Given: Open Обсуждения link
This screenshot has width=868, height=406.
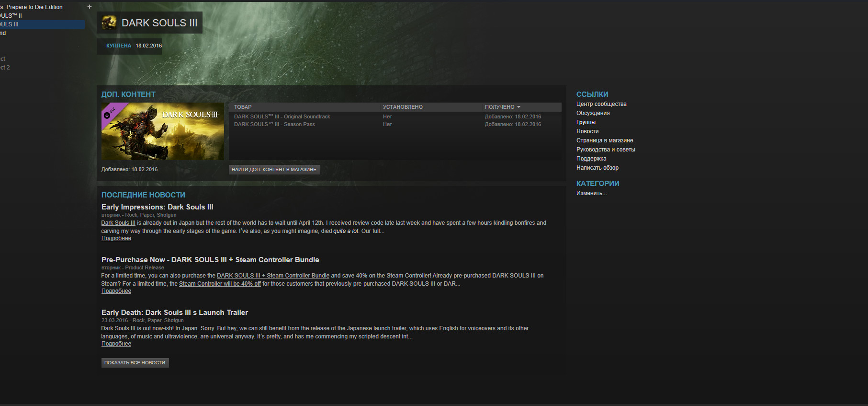Looking at the screenshot, I should [x=593, y=113].
